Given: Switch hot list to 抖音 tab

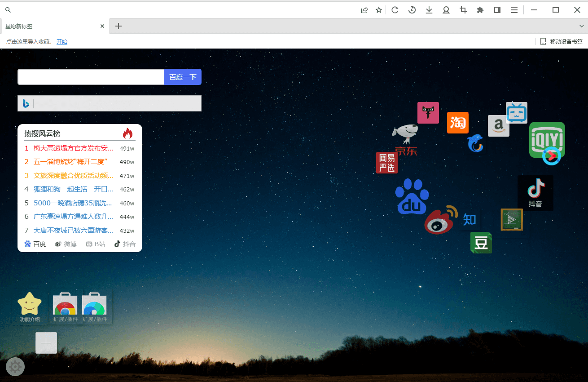Looking at the screenshot, I should [x=125, y=244].
